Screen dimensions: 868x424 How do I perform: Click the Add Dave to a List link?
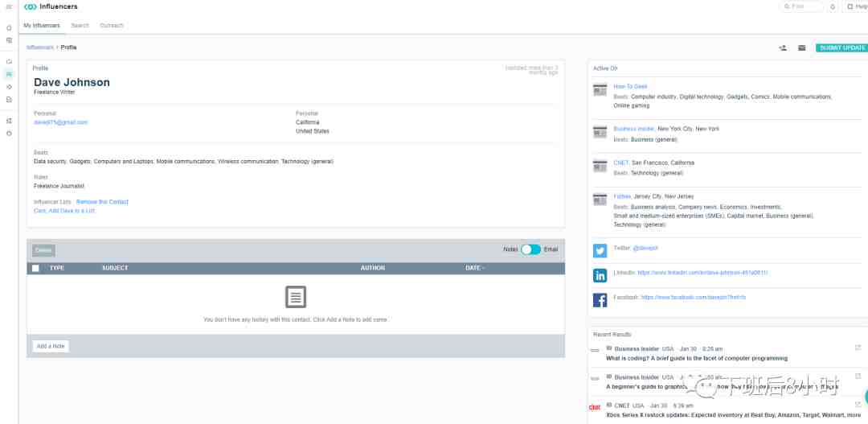click(x=72, y=211)
